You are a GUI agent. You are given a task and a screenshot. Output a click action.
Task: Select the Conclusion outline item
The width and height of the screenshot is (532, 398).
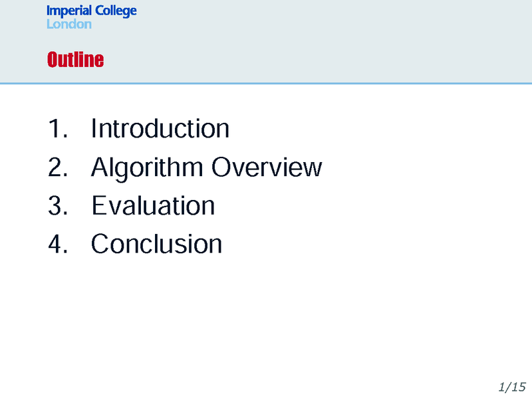point(156,245)
